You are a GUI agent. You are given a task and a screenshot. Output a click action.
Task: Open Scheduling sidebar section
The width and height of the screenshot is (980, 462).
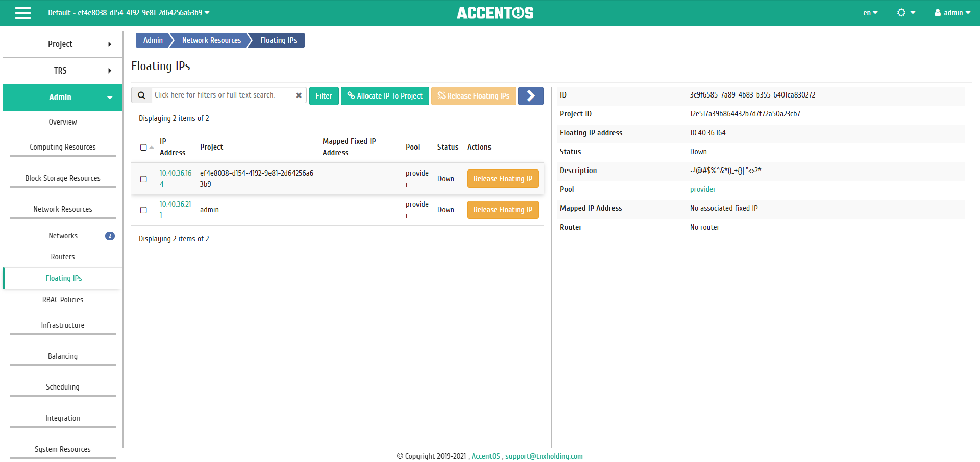[x=63, y=387]
